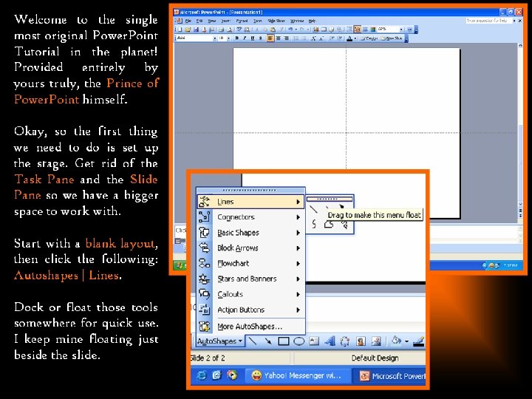The width and height of the screenshot is (532, 399).
Task: Open the Fill Color dropdown arrow
Action: click(x=406, y=341)
